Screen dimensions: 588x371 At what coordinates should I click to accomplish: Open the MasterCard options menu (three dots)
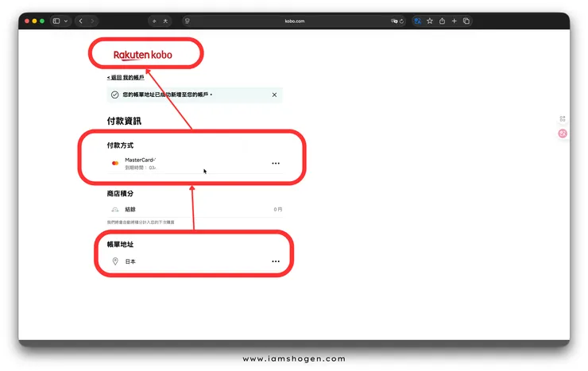coord(276,164)
